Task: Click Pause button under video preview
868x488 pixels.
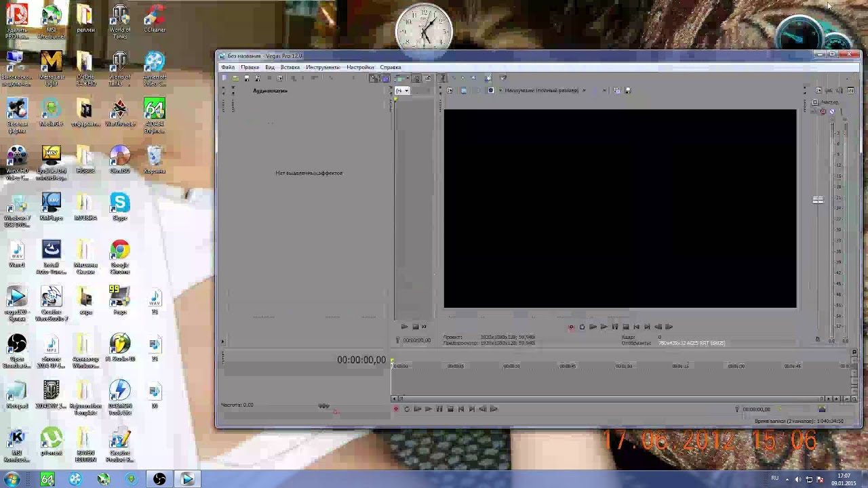Action: click(x=614, y=327)
